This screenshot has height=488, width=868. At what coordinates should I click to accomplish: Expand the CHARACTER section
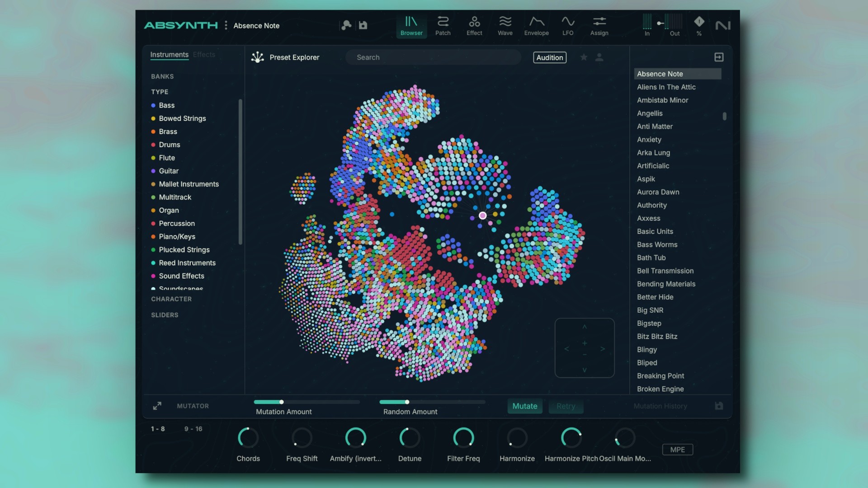171,299
